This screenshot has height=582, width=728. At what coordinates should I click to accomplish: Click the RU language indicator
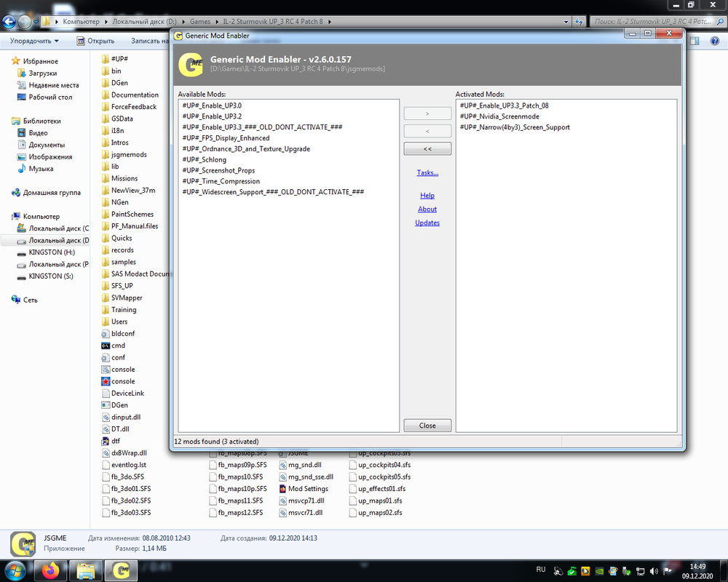pos(540,570)
